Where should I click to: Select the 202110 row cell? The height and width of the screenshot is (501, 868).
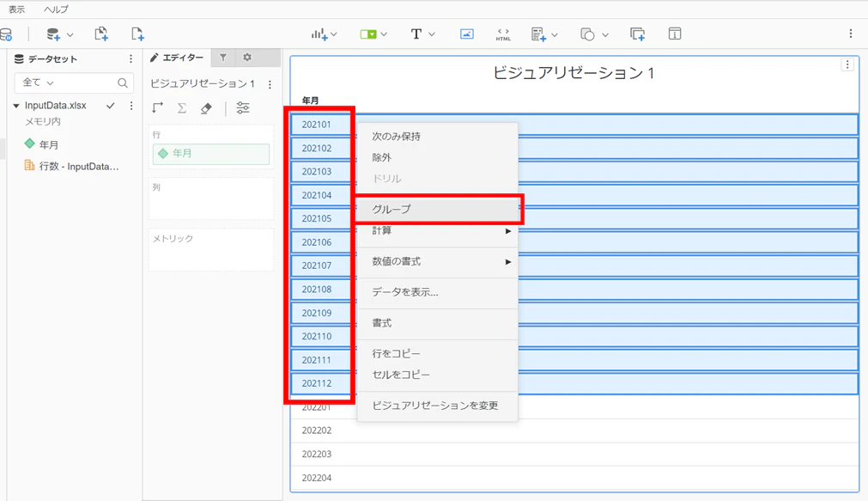pos(317,336)
